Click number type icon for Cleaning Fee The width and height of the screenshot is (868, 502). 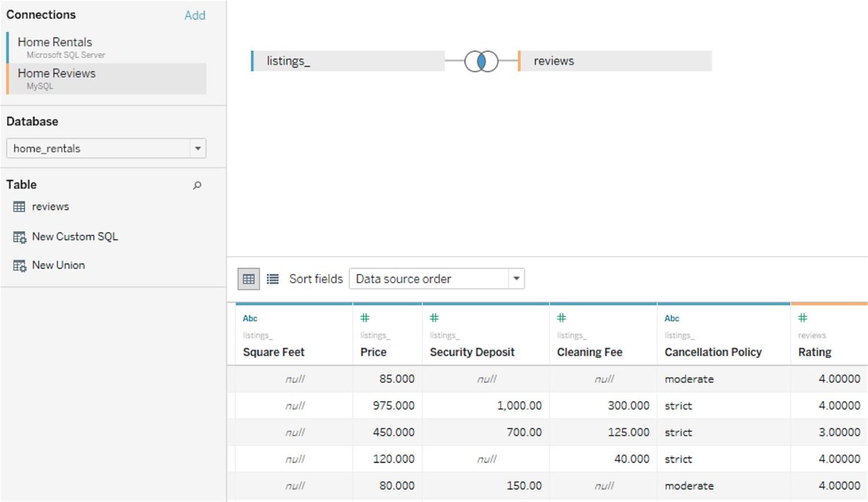[x=561, y=318]
